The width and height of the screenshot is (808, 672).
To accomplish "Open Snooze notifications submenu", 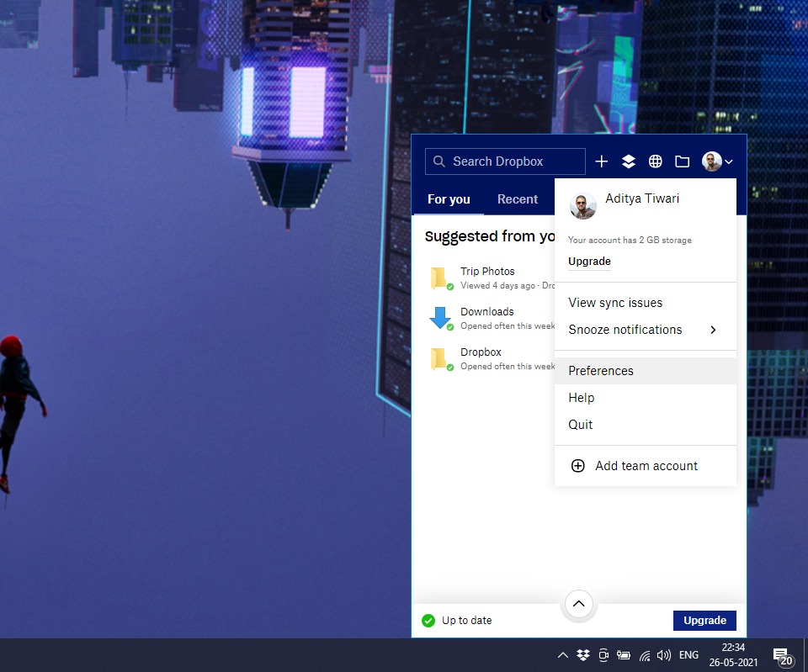I will [x=646, y=330].
